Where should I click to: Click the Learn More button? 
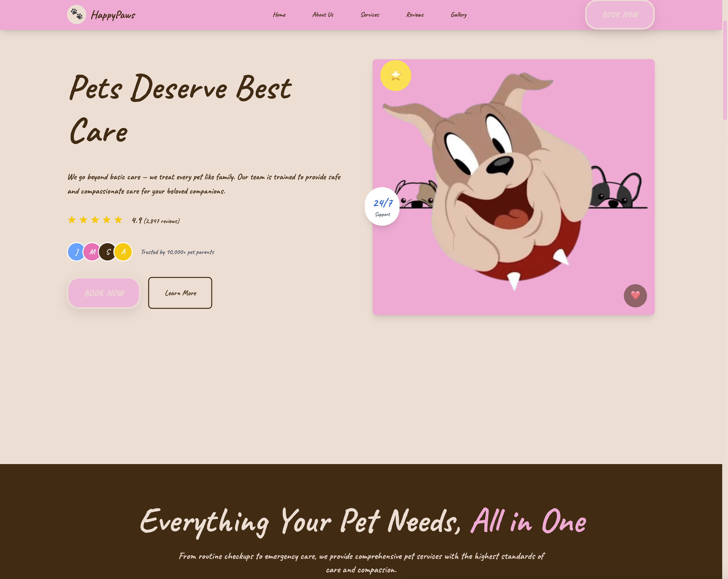[180, 293]
